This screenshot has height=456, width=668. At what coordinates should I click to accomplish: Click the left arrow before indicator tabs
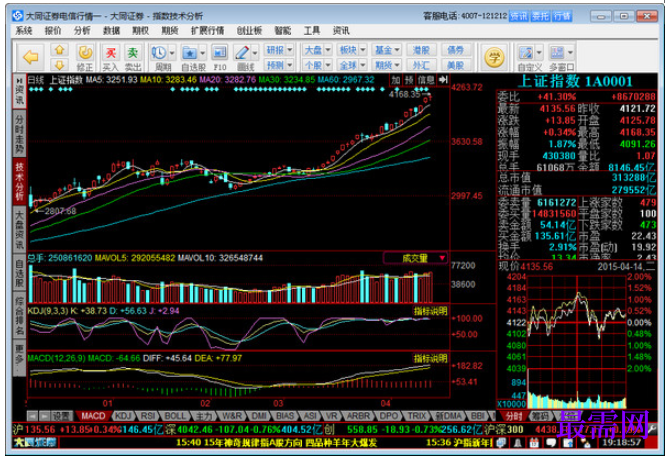point(32,416)
